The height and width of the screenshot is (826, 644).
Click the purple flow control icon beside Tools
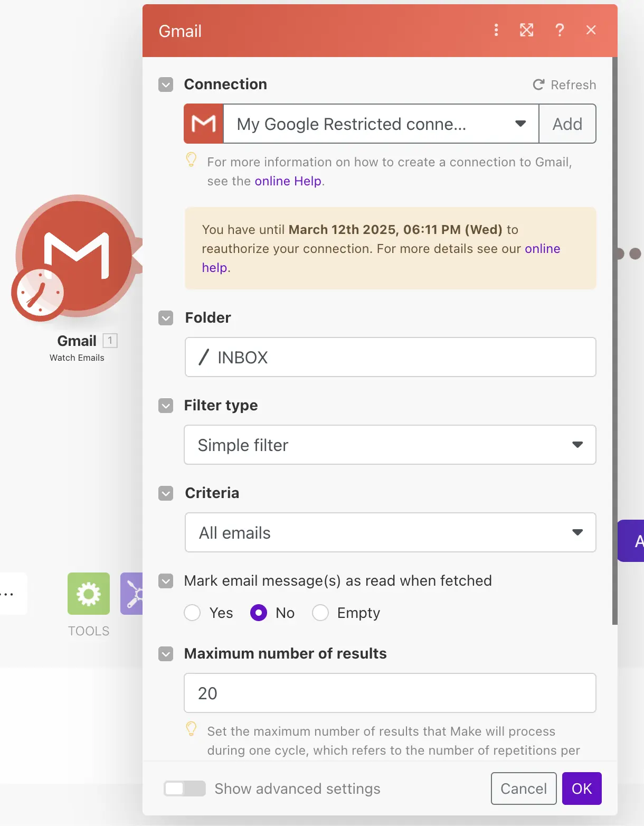point(133,594)
